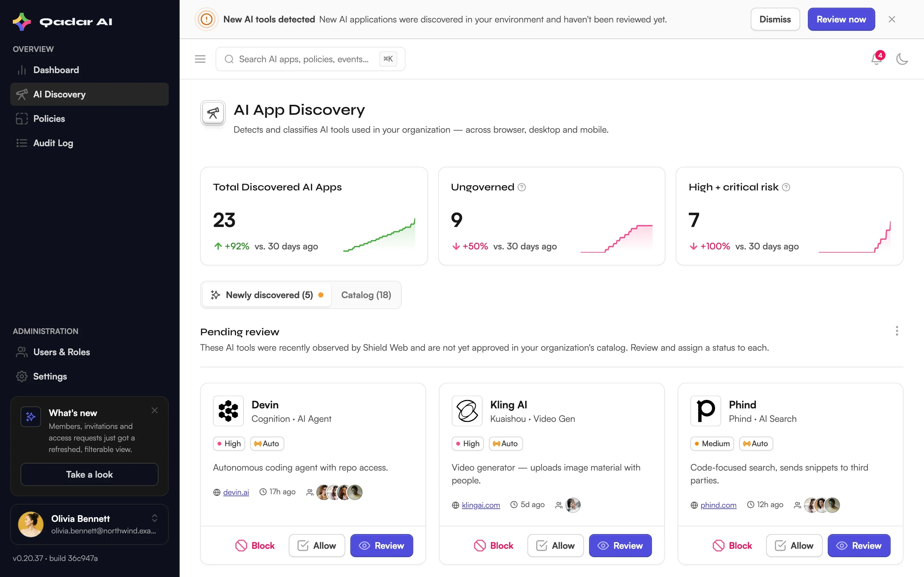The image size is (924, 577).
Task: Click the Qadar AI logo
Action: (63, 21)
